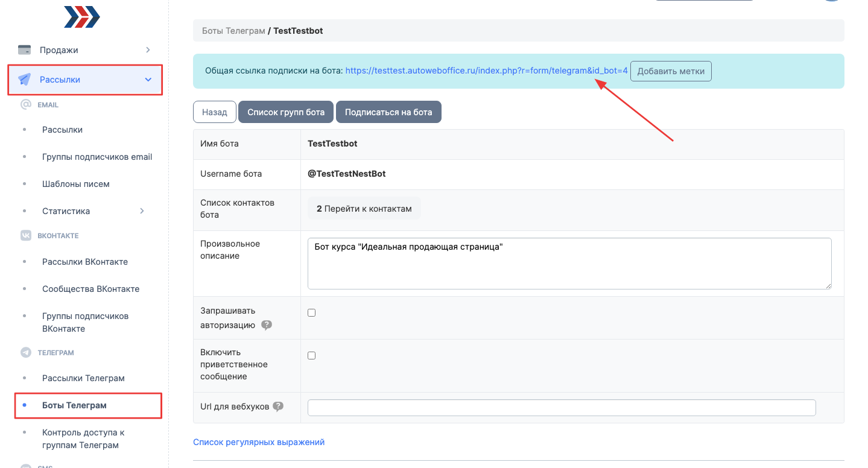Click help icon next to Запрашивать авторизацию

tap(267, 325)
